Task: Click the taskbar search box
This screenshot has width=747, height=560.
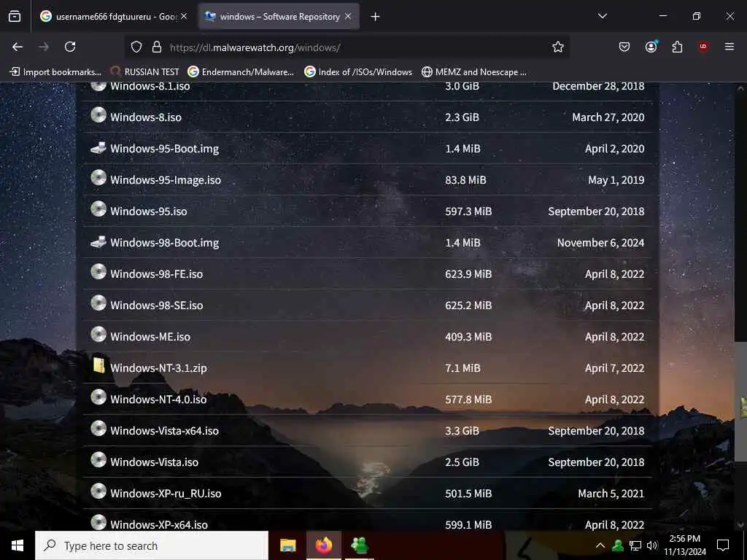Action: (x=152, y=545)
